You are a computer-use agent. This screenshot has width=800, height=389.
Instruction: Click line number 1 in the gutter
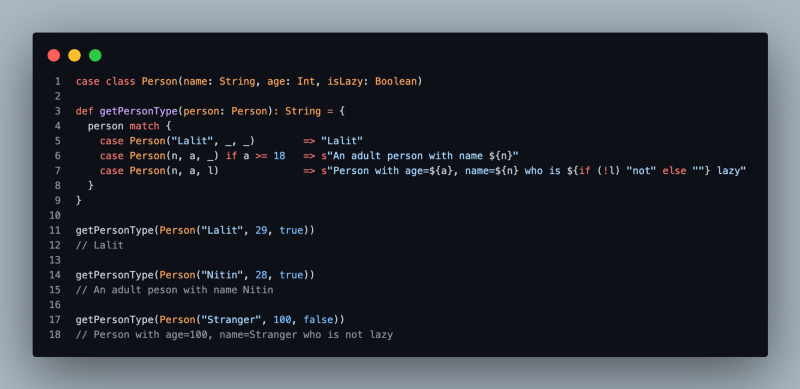point(58,81)
